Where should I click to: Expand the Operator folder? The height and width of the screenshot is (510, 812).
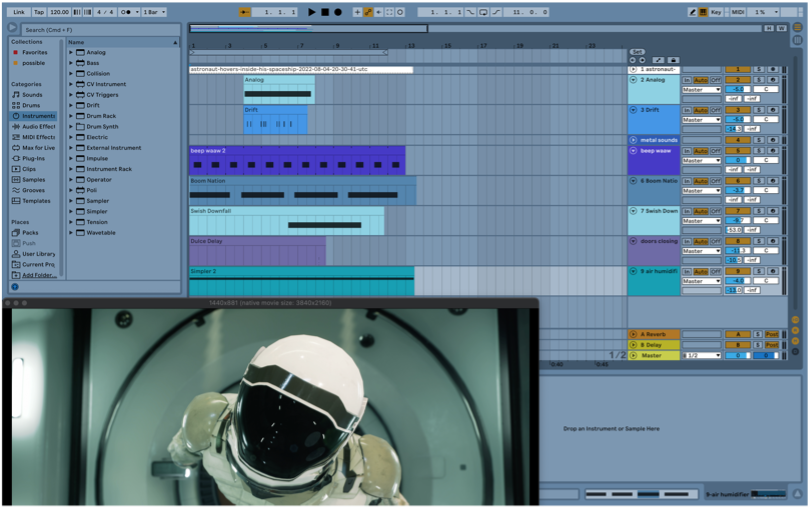[71, 180]
